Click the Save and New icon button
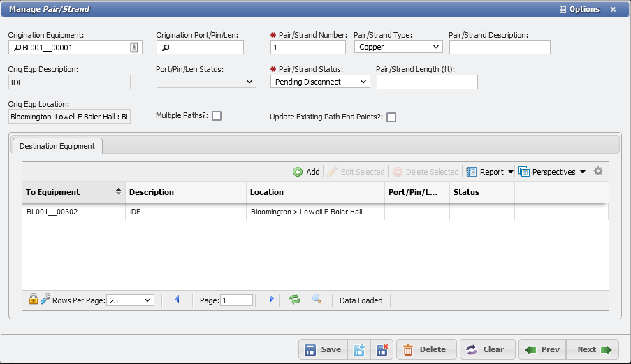The image size is (631, 364). 359,350
